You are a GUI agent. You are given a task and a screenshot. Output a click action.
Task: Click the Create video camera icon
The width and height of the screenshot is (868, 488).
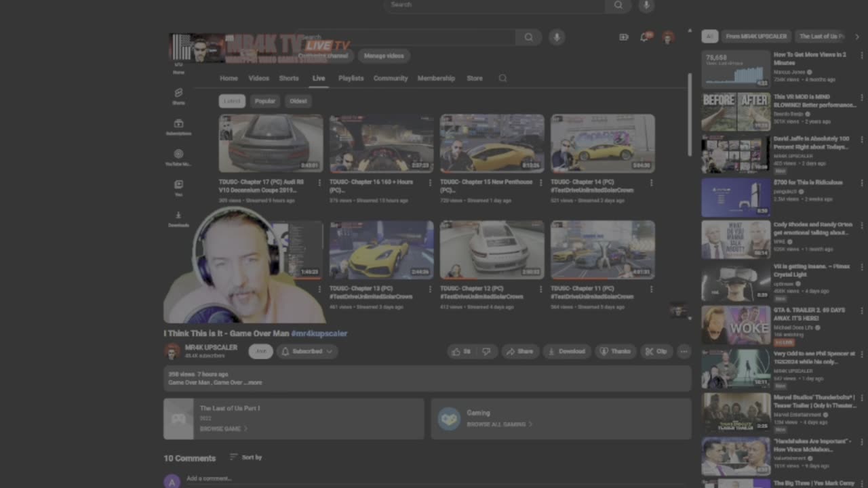(624, 37)
